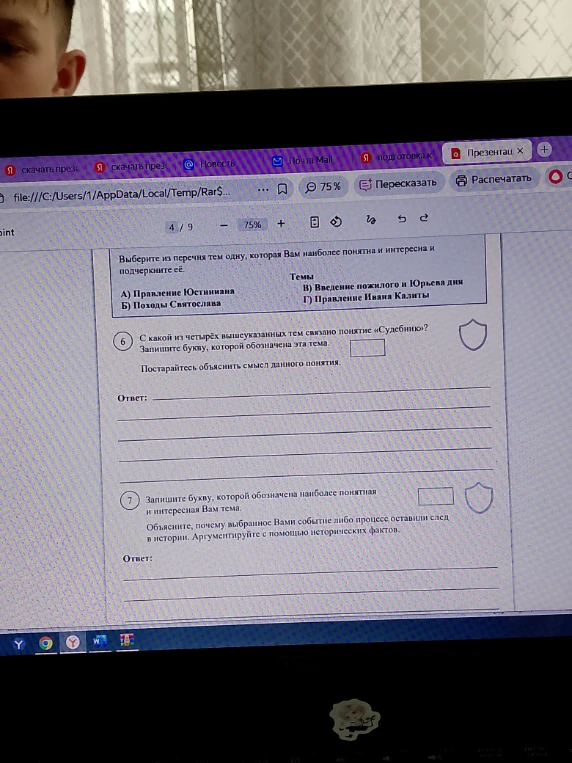Open the three-dot menu in address bar

(263, 189)
